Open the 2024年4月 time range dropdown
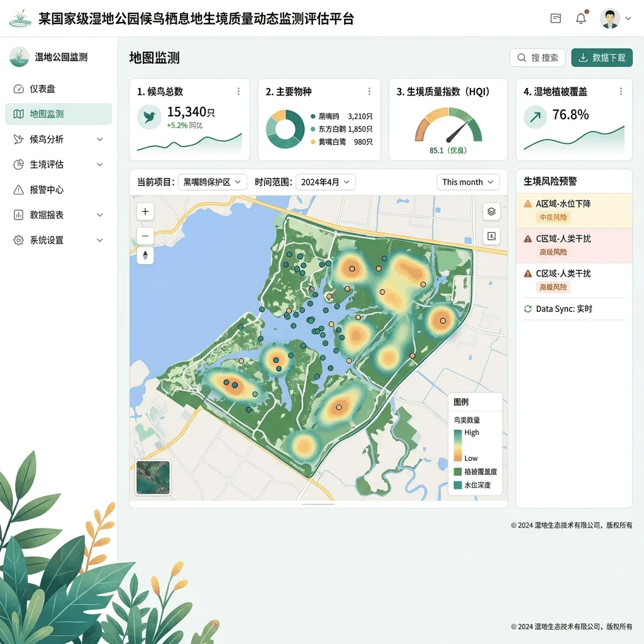Image resolution: width=644 pixels, height=644 pixels. pyautogui.click(x=325, y=182)
